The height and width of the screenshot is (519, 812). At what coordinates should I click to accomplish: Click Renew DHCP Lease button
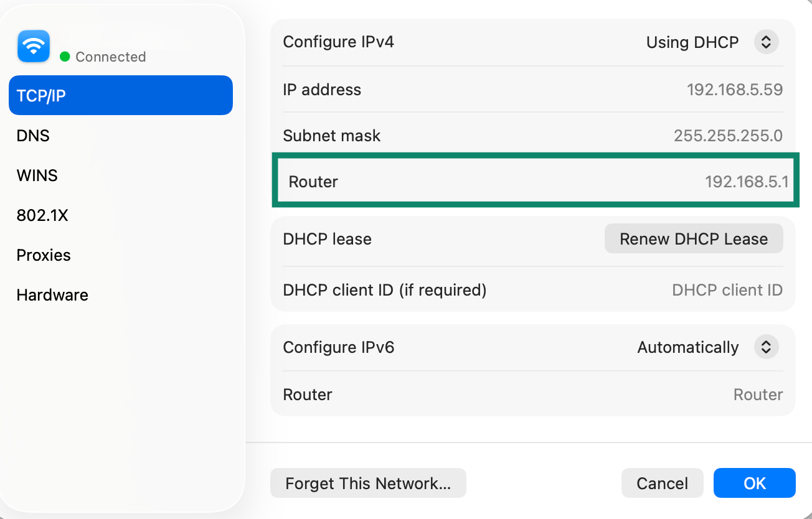pyautogui.click(x=694, y=239)
